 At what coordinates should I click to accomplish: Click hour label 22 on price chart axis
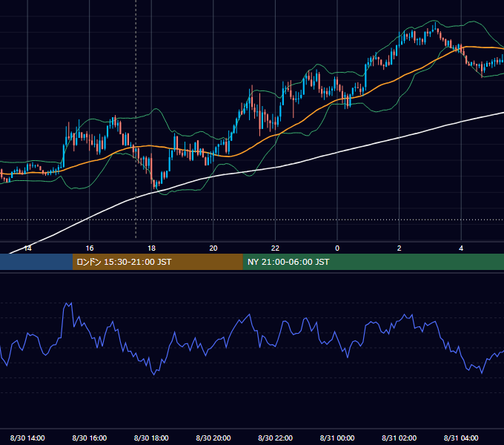pos(276,248)
